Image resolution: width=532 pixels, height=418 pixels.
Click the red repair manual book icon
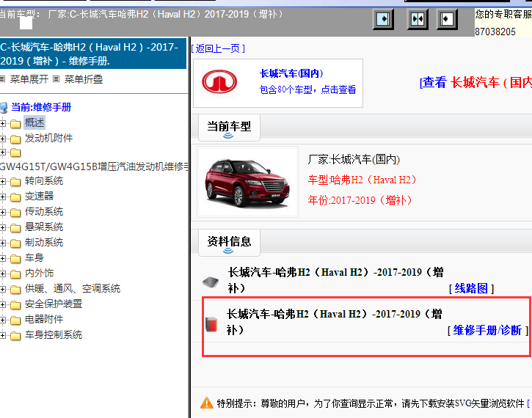pos(211,324)
